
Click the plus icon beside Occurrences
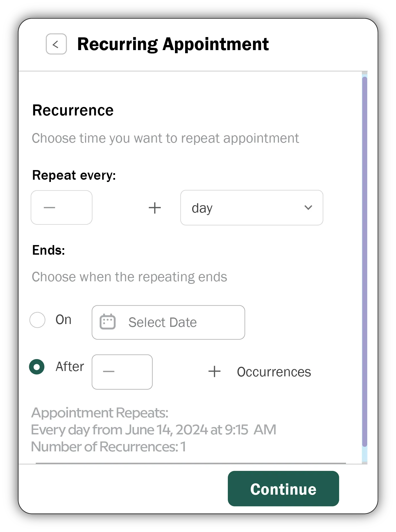(214, 371)
